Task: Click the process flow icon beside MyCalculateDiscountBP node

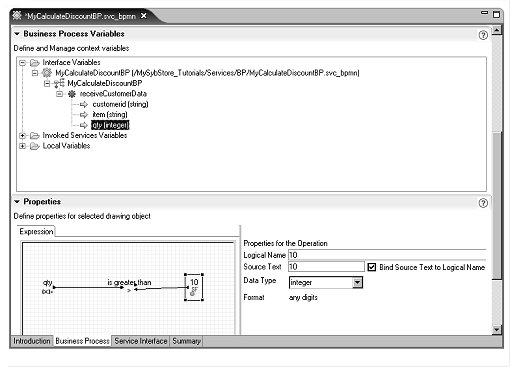Action: 59,83
